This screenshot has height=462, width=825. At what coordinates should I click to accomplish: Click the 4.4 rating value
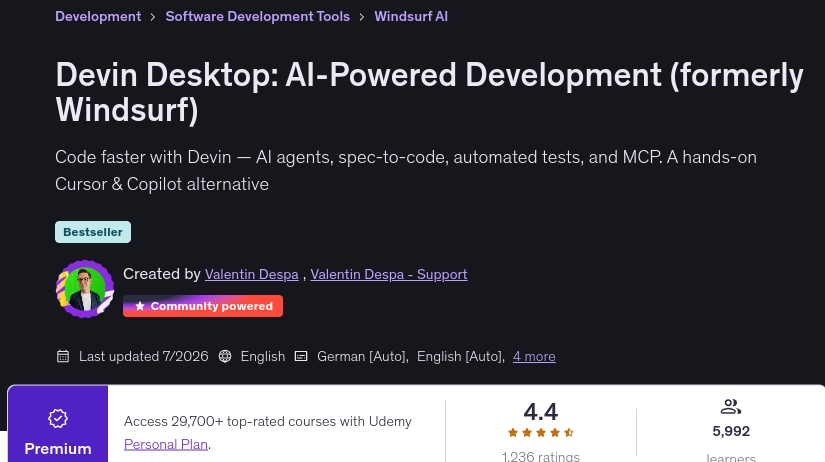tap(540, 412)
